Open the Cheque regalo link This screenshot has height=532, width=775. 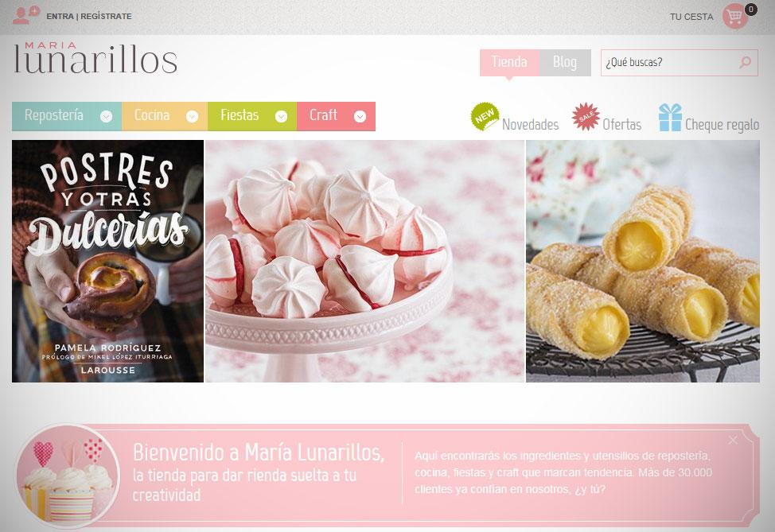pos(722,125)
